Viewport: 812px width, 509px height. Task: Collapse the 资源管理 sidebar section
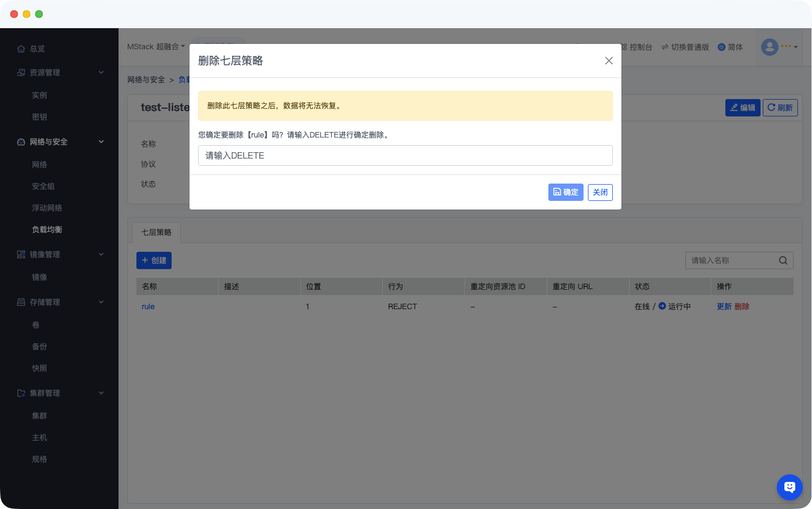(x=101, y=73)
